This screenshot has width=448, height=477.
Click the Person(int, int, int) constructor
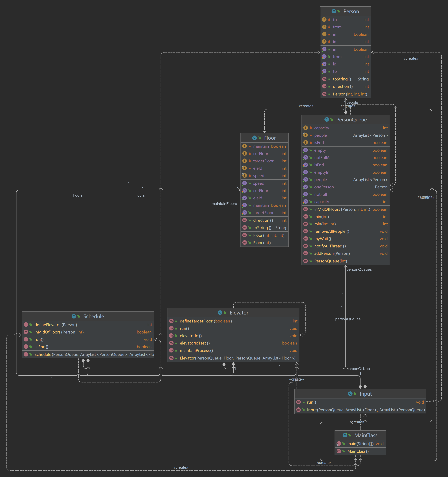point(346,94)
